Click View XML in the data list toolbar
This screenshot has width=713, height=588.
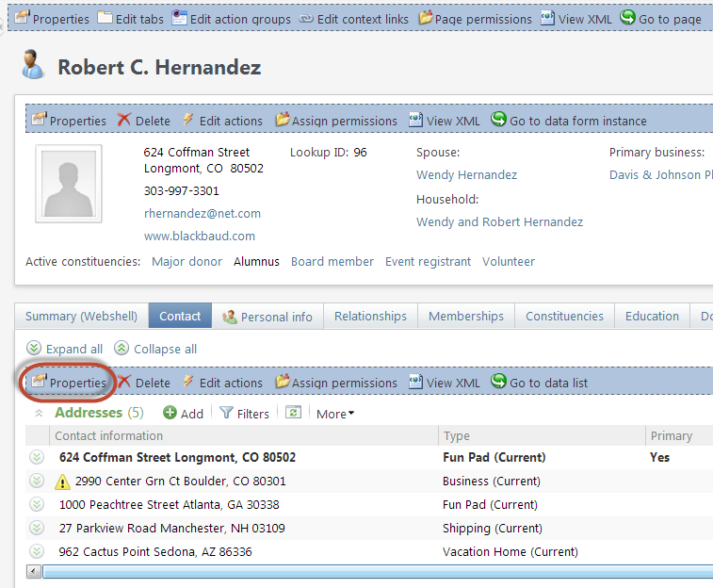[x=445, y=383]
